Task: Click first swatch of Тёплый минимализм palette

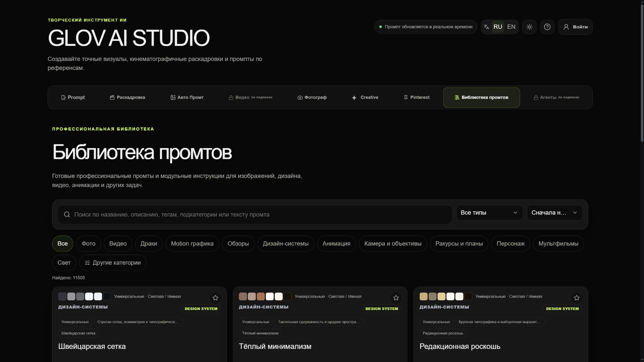Action: tap(243, 297)
